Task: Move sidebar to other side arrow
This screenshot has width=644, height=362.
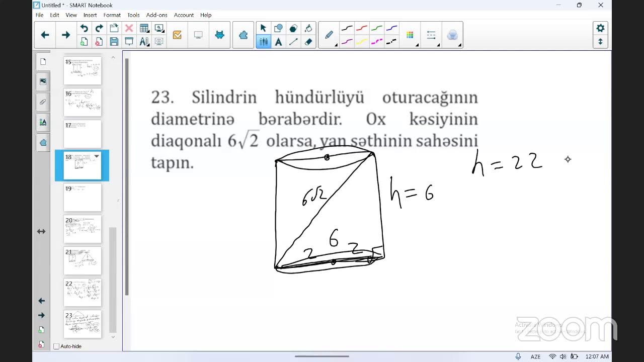Action: click(x=41, y=231)
